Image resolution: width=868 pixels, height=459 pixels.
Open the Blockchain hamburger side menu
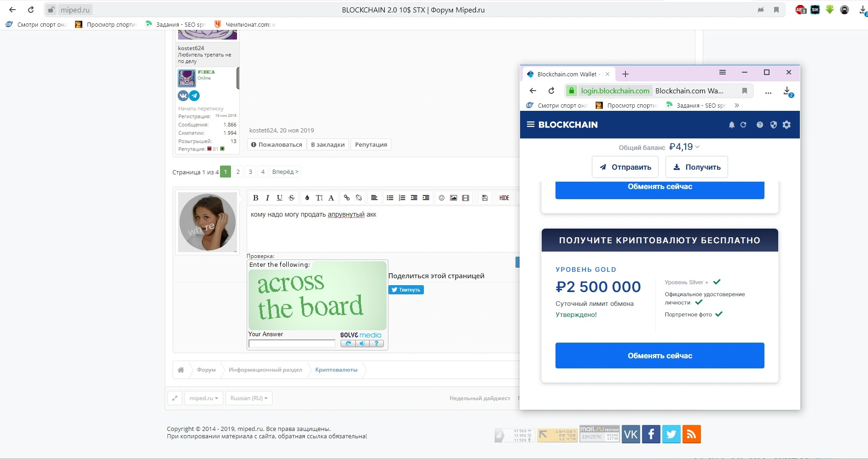pyautogui.click(x=531, y=125)
